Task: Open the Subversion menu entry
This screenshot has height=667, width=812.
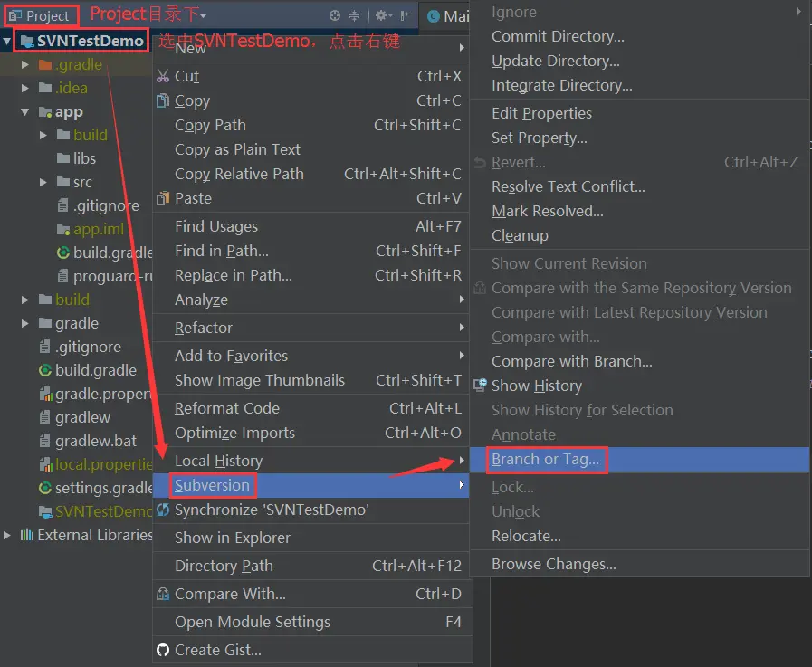Action: (x=311, y=485)
